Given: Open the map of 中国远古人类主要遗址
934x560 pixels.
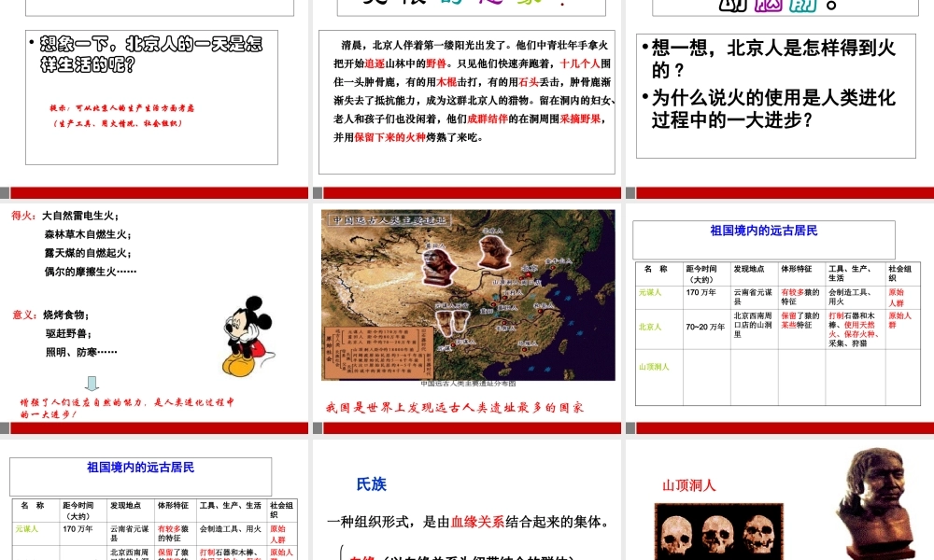Looking at the screenshot, I should pos(468,295).
